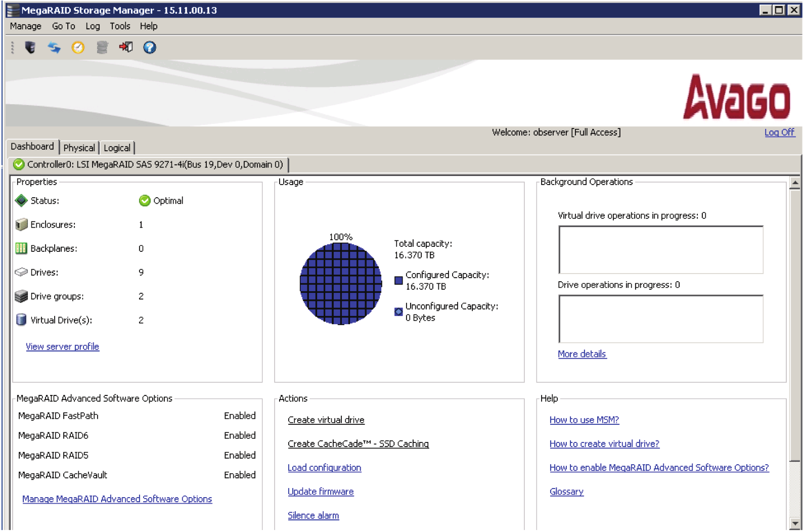Click the More details link
The image size is (803, 532).
point(582,354)
